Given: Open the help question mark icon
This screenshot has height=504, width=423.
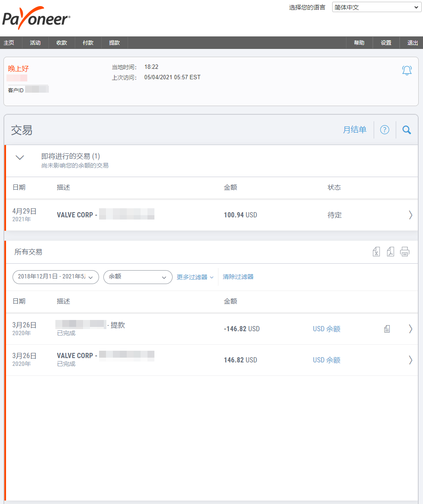Looking at the screenshot, I should (385, 130).
